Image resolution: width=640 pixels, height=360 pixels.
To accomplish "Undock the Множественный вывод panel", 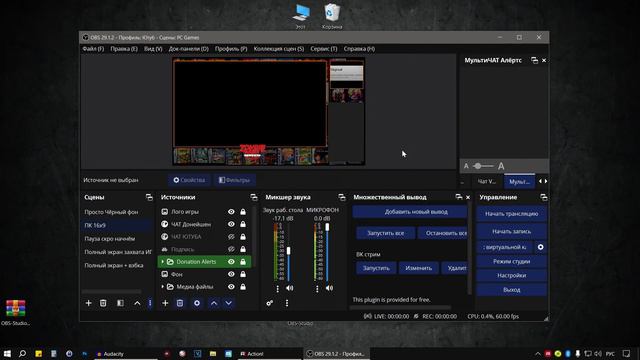I will [x=459, y=197].
